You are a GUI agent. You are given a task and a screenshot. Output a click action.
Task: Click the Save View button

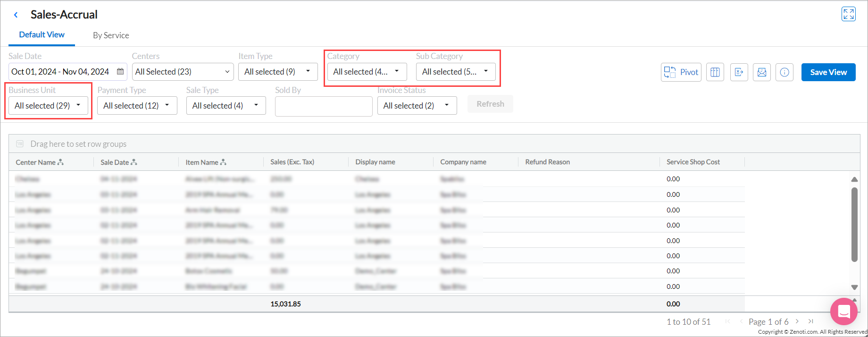[828, 72]
